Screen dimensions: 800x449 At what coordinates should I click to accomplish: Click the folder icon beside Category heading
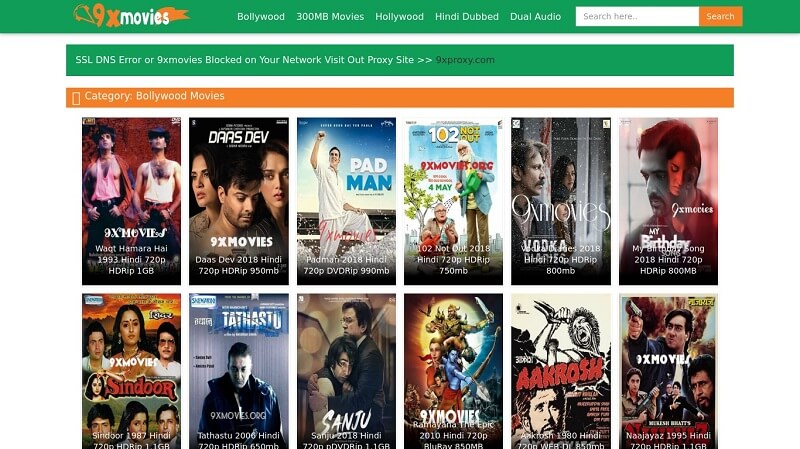(x=76, y=98)
